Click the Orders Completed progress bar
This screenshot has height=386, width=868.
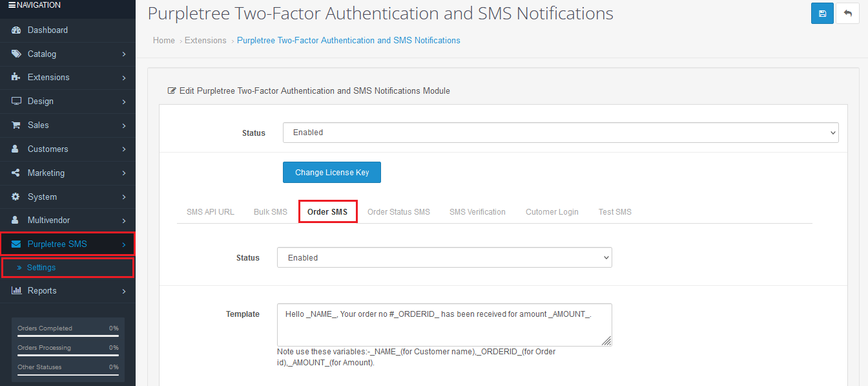tap(68, 336)
